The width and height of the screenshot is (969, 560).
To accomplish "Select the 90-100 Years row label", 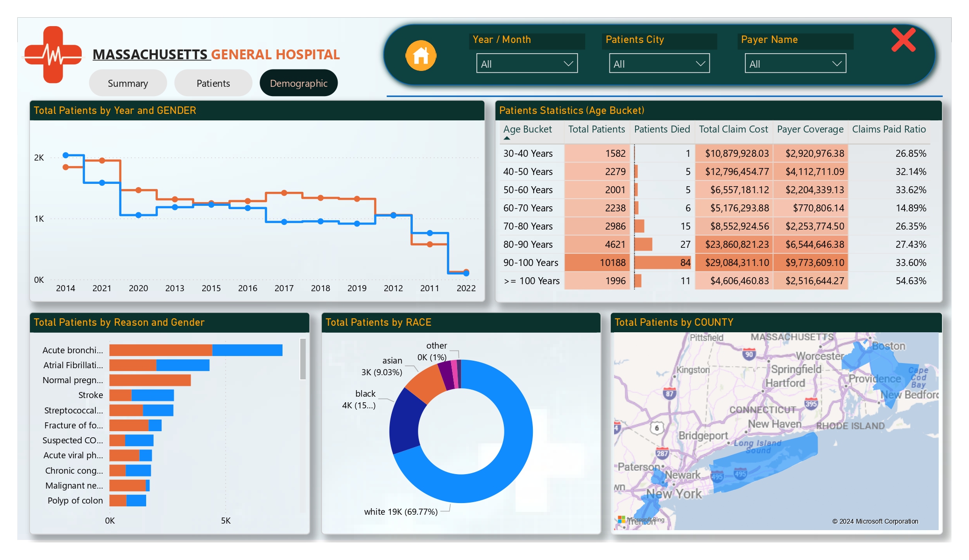I will pos(530,262).
